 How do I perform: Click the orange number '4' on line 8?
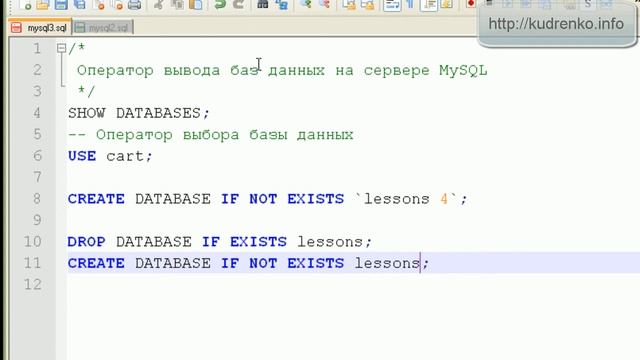click(x=444, y=199)
